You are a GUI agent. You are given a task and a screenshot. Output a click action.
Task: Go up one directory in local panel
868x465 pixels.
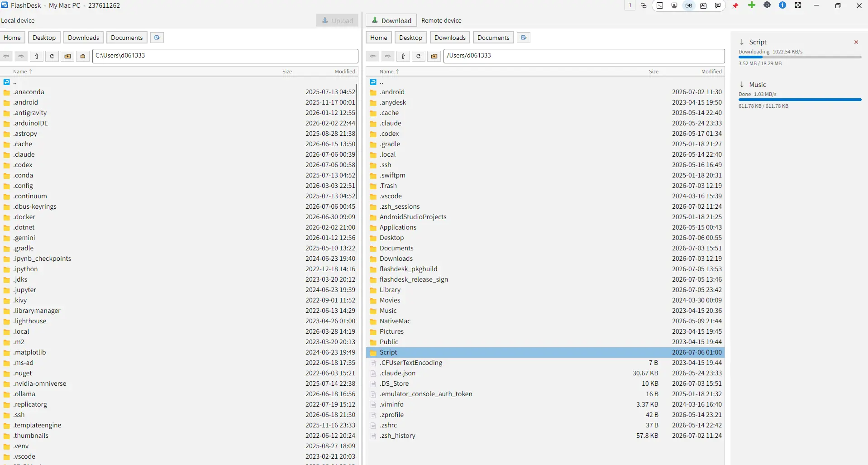pos(37,56)
